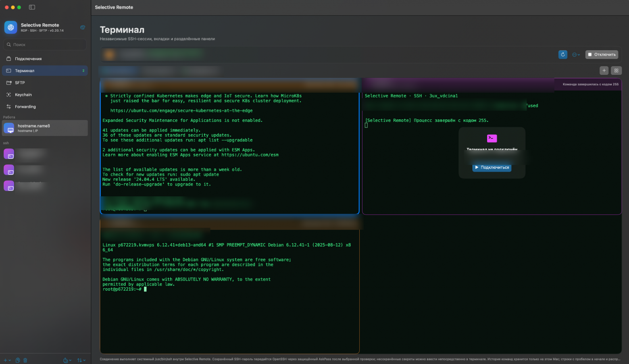Click the Selective Remote globe app logo
The image size is (629, 364).
(10, 27)
